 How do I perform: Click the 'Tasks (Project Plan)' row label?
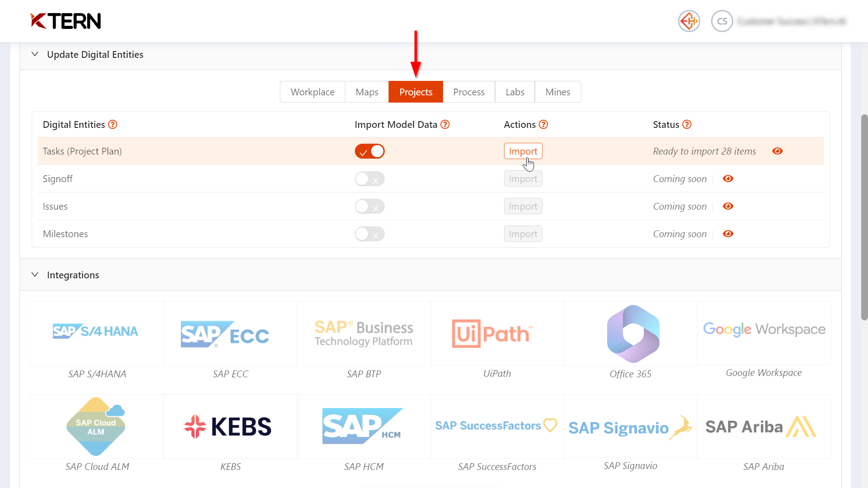coord(82,151)
